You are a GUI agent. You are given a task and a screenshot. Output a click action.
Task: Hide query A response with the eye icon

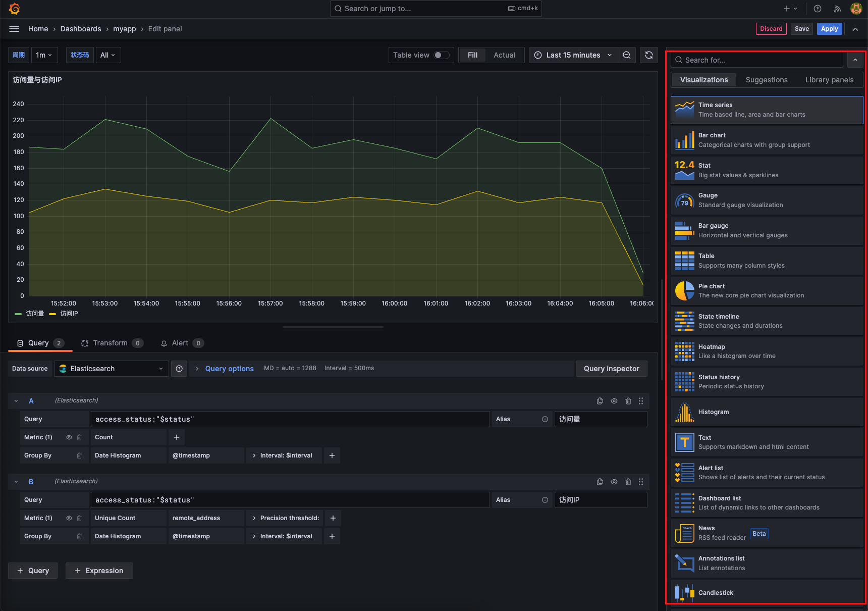[614, 401]
